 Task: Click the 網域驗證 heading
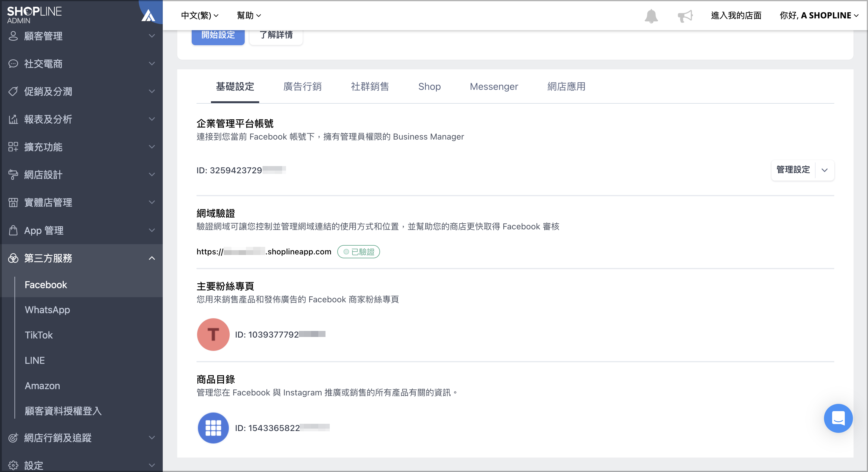pos(216,213)
